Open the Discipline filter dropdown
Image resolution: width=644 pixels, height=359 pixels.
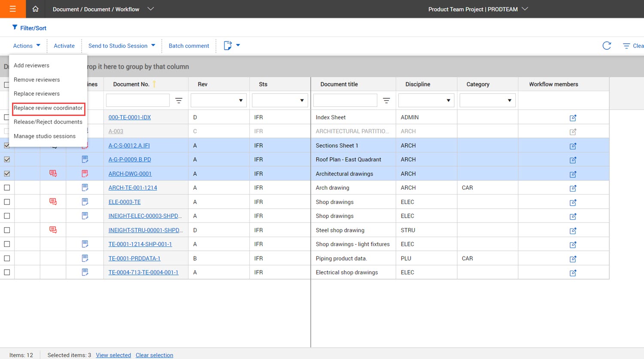pos(448,100)
